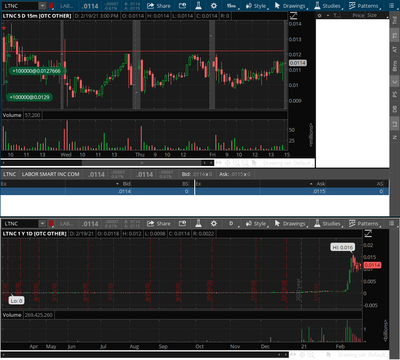This screenshot has height=360, width=400.
Task: Click the camera snapshot icon on the daily chart toolbar
Action: pyautogui.click(x=182, y=223)
